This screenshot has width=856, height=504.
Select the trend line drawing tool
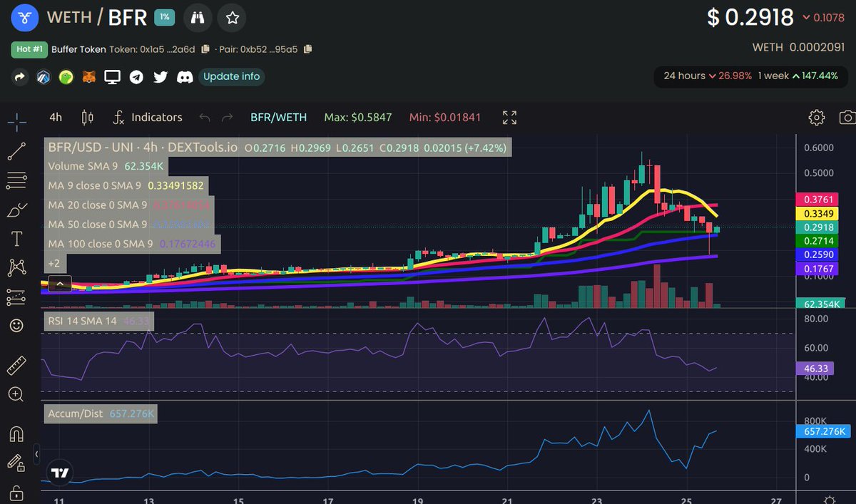(17, 151)
